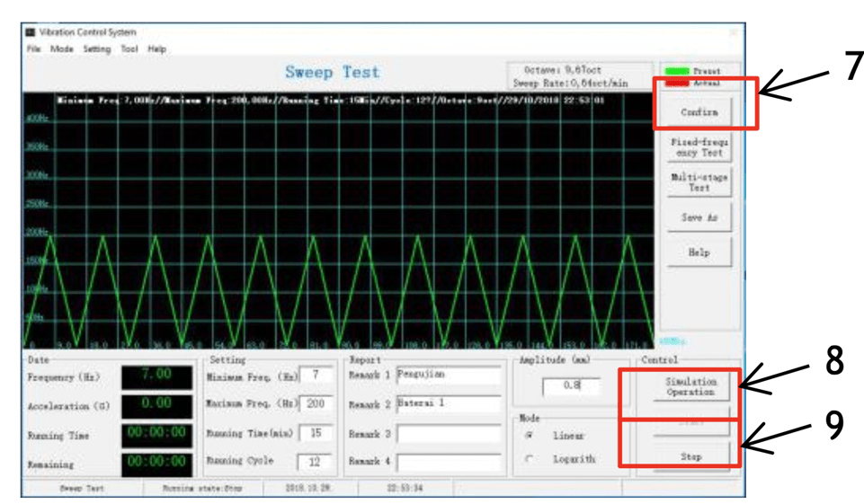Viewport: 864px width, 504px height.
Task: Open the Setting menu
Action: click(x=97, y=49)
